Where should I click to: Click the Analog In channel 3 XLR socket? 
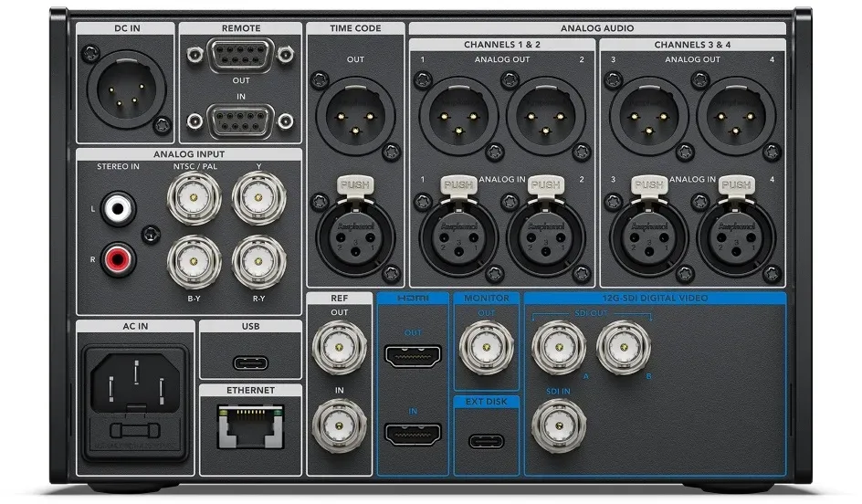pyautogui.click(x=649, y=237)
